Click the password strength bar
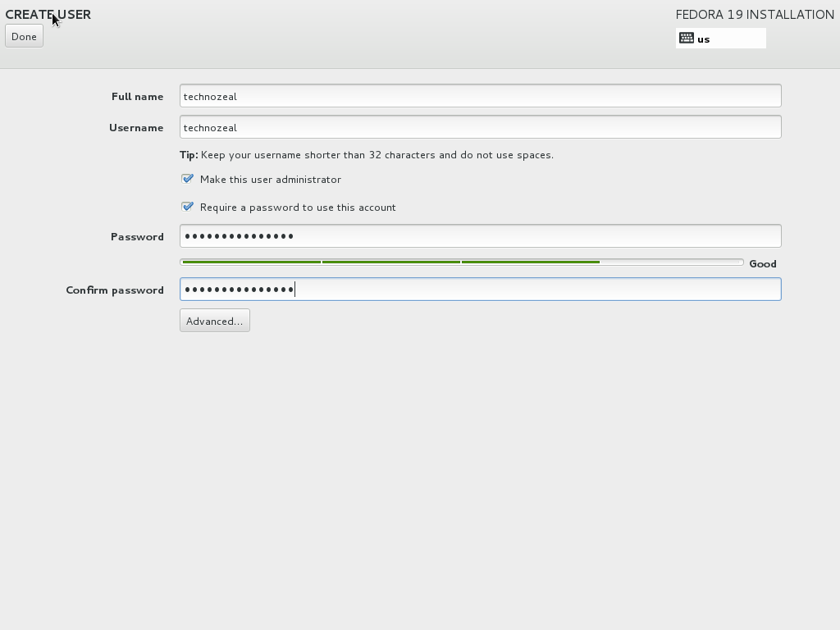 pos(461,261)
